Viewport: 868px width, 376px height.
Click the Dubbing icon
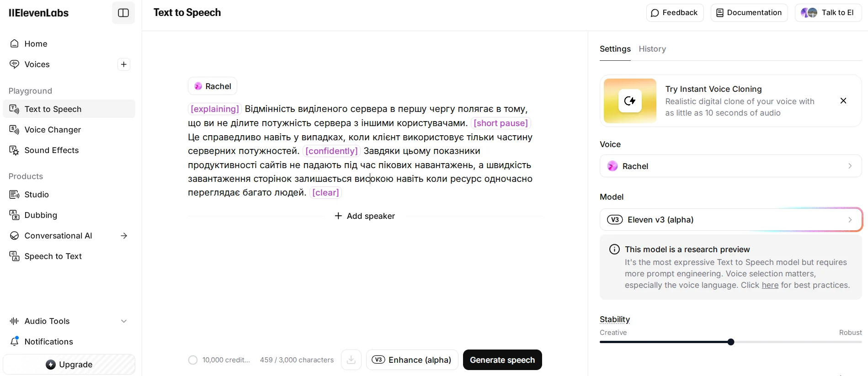(x=15, y=215)
